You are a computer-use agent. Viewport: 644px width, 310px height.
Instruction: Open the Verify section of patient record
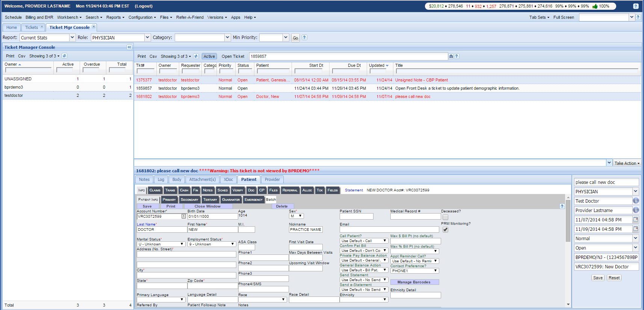pos(237,190)
